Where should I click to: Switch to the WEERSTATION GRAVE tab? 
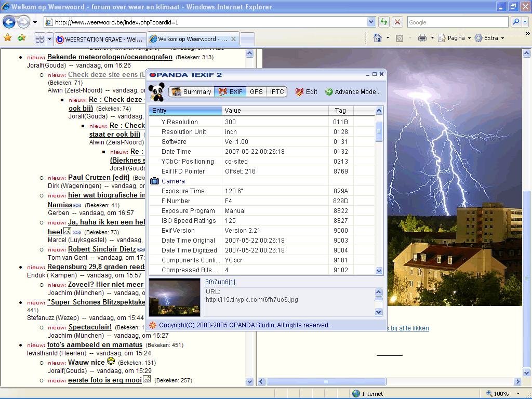point(100,39)
